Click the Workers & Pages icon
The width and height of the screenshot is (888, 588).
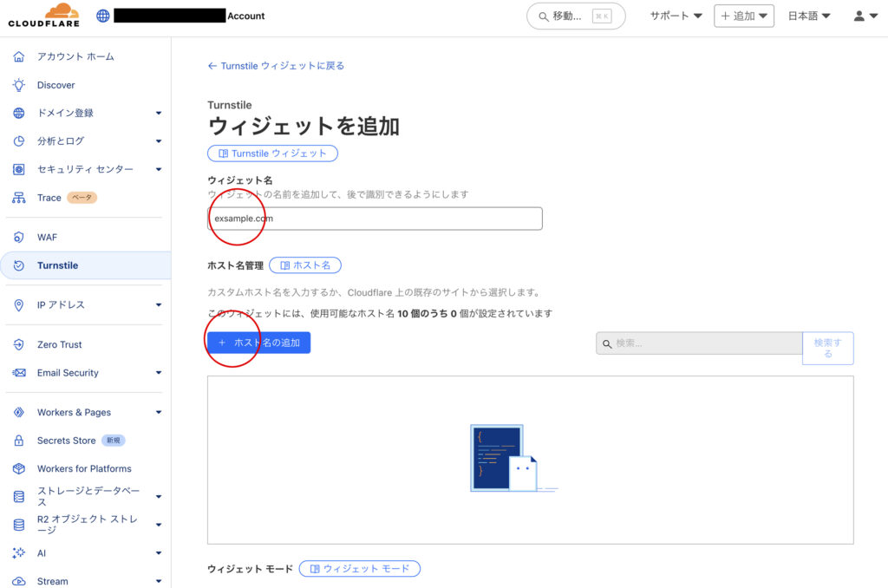point(19,413)
